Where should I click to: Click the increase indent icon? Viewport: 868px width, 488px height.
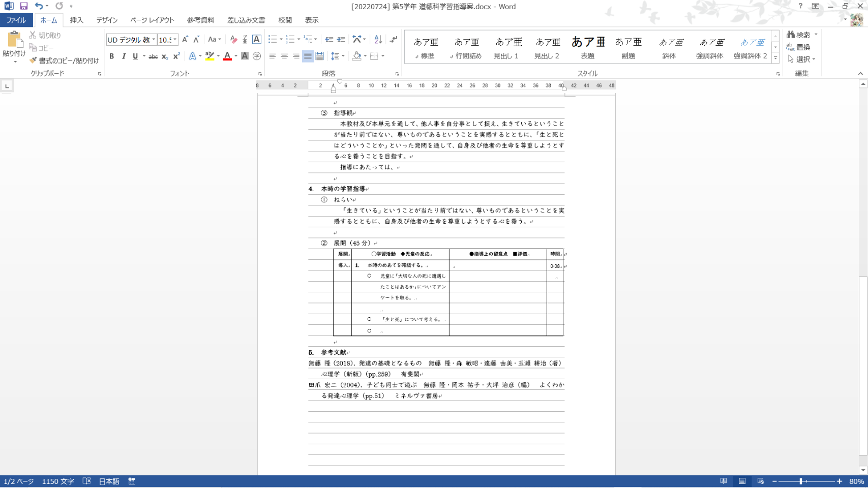[341, 40]
